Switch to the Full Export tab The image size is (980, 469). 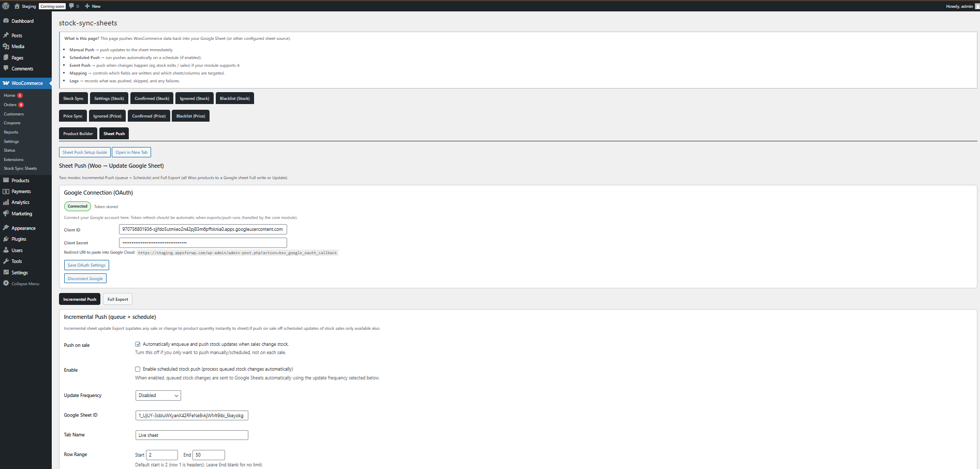click(117, 299)
